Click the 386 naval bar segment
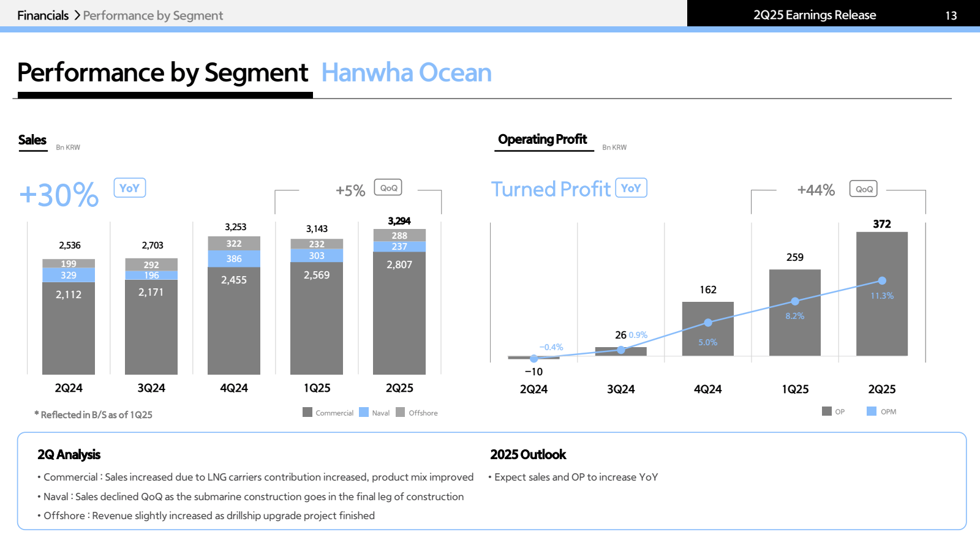 pyautogui.click(x=234, y=259)
